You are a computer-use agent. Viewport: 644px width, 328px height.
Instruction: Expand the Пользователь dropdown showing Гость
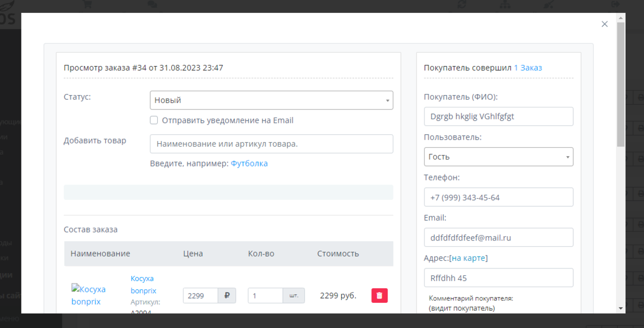498,157
